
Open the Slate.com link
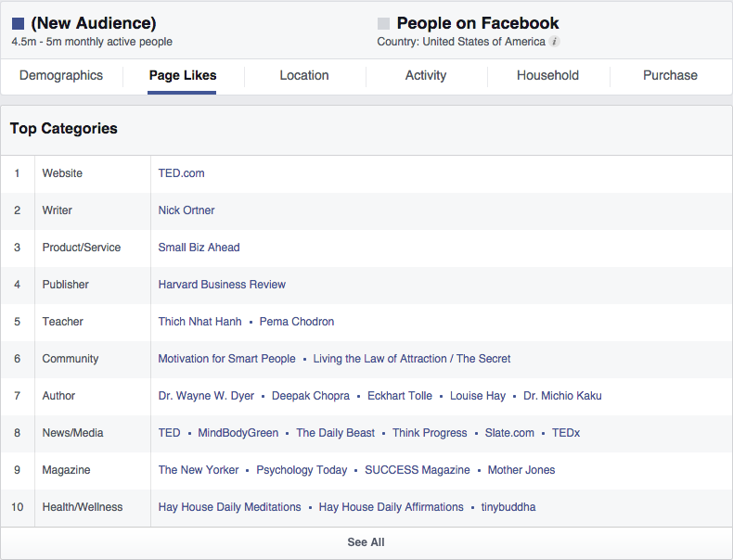click(509, 433)
